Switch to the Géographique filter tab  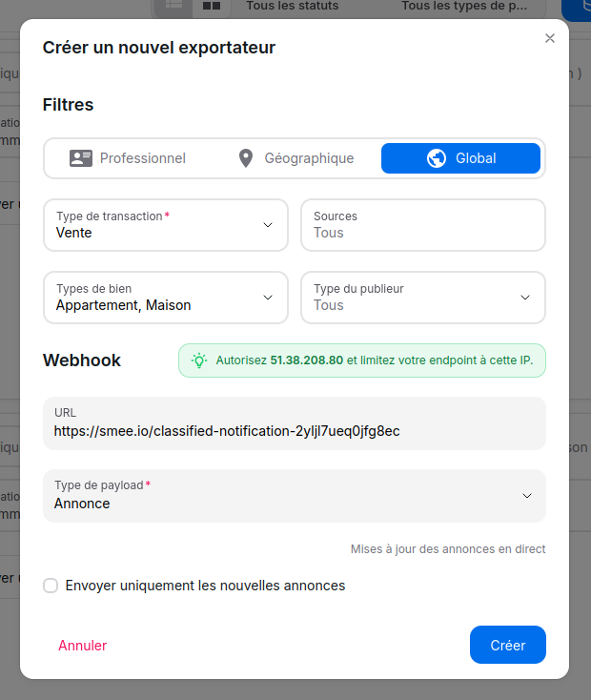pos(295,158)
